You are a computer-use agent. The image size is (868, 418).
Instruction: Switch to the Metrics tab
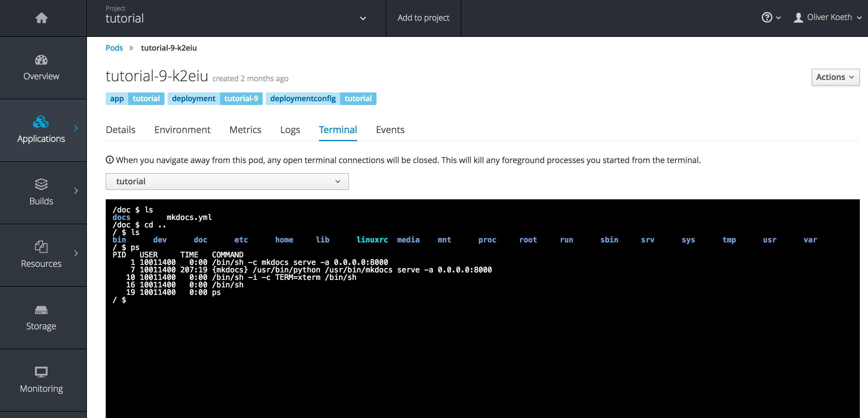coord(245,130)
